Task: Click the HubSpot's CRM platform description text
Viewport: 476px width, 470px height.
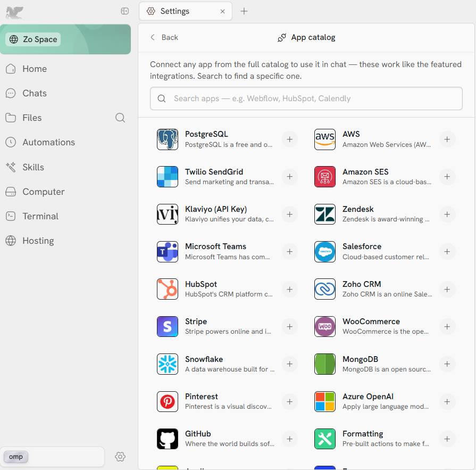Action: 229,294
